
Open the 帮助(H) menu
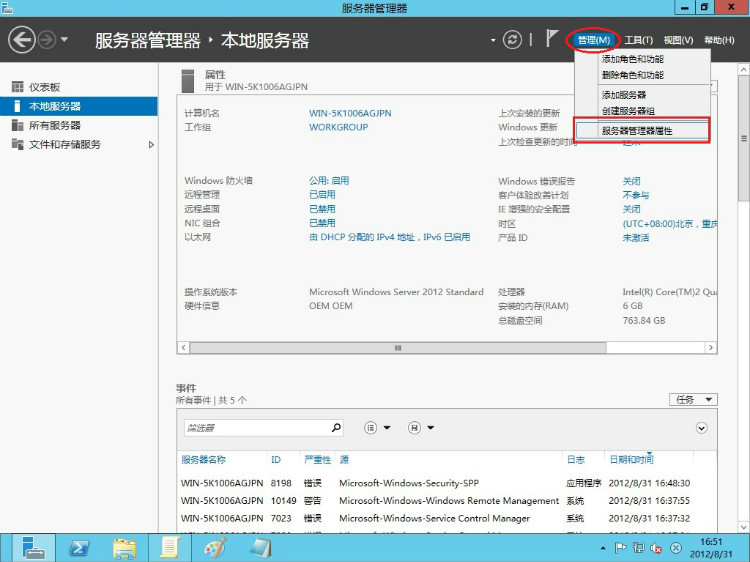(719, 40)
